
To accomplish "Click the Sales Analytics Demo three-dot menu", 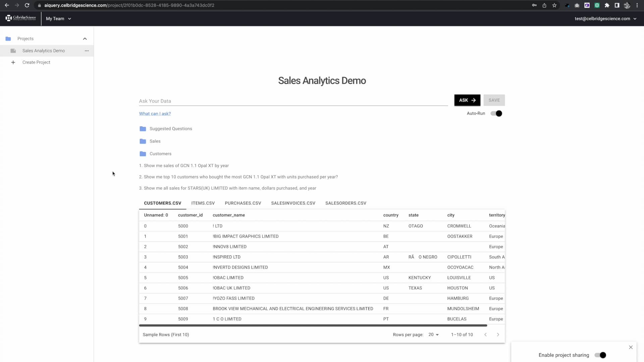I will point(87,51).
